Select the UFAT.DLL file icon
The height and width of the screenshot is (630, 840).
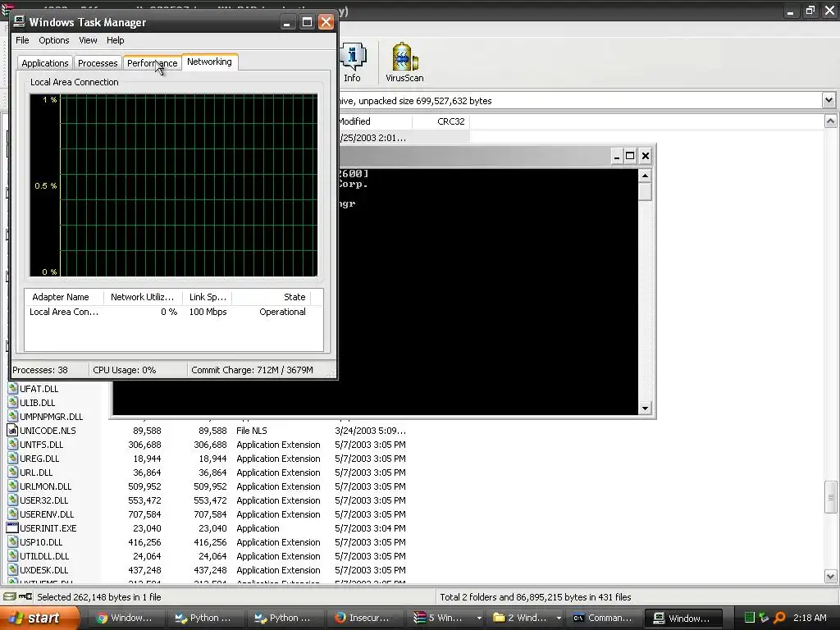pyautogui.click(x=13, y=388)
